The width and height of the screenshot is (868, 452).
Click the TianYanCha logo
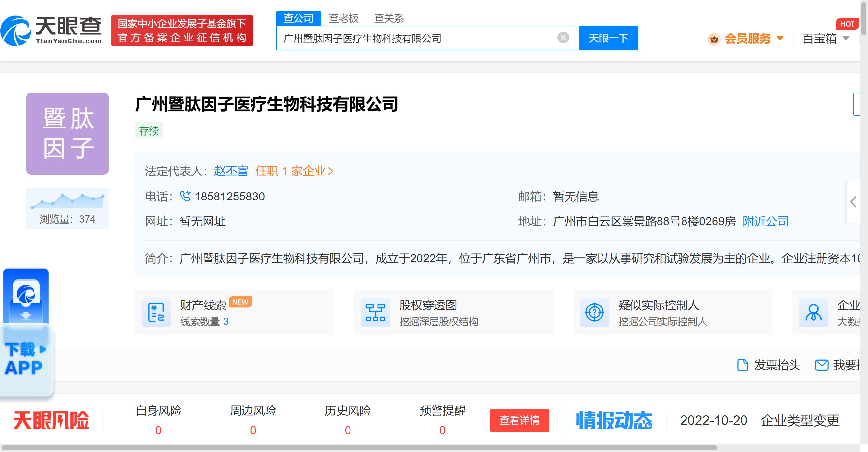coord(51,31)
